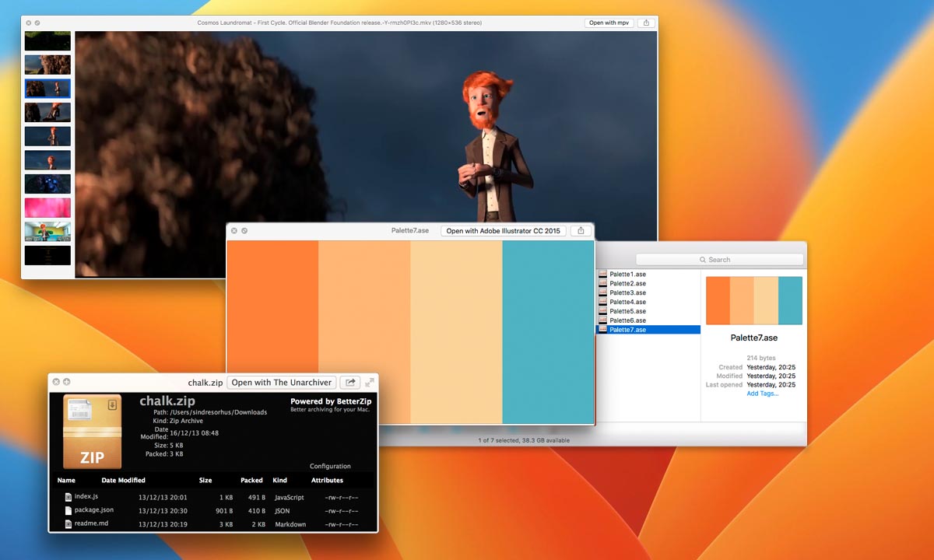Click the Cosmos Laundromat video window title

coord(339,23)
